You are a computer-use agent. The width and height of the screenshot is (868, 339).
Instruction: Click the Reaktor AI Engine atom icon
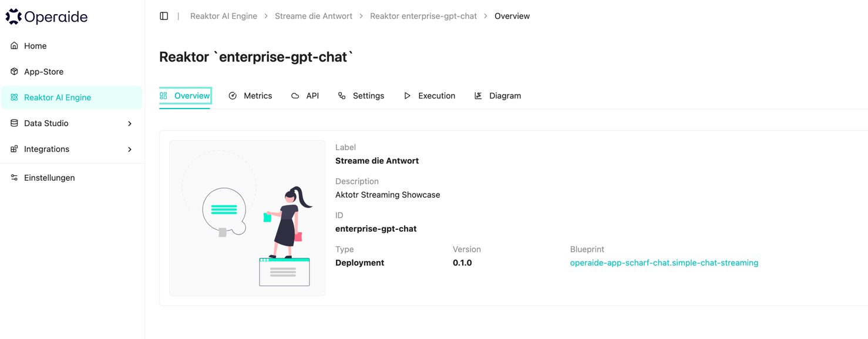click(x=14, y=97)
